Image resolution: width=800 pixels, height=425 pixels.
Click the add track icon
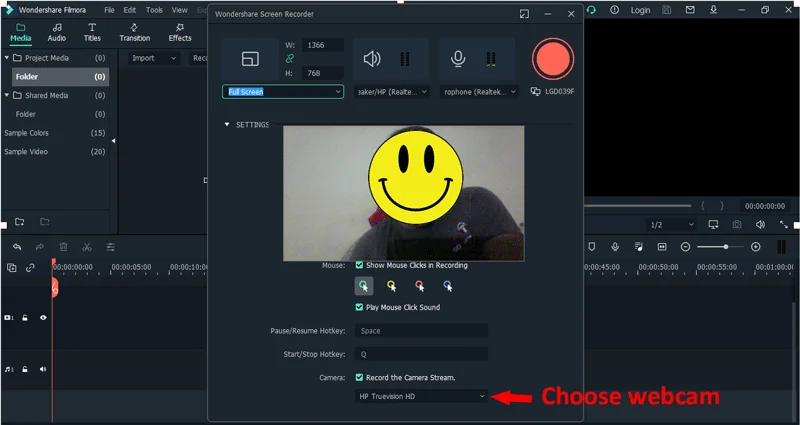[11, 267]
